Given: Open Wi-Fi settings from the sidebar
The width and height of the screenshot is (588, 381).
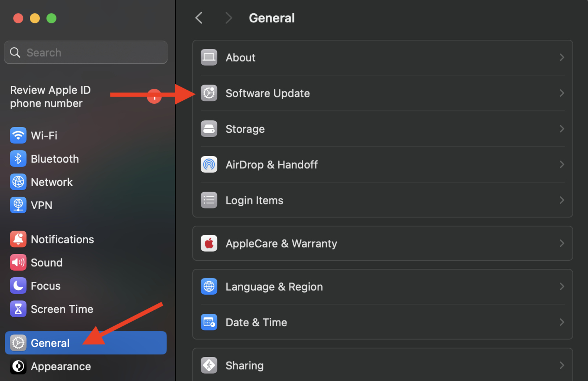Looking at the screenshot, I should click(18, 135).
